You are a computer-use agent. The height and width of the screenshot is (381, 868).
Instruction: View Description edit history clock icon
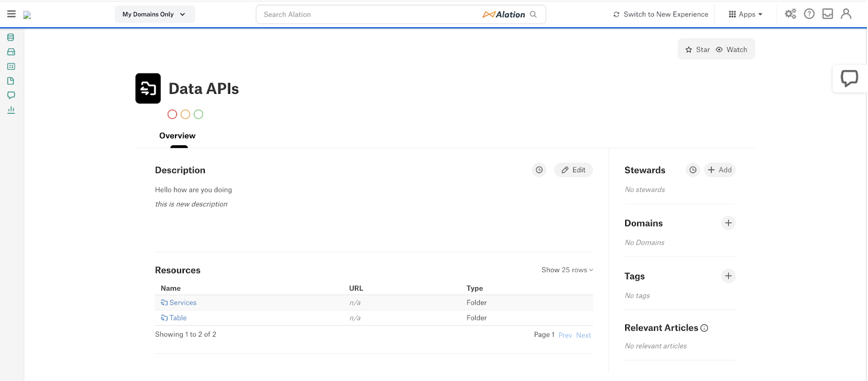tap(539, 170)
